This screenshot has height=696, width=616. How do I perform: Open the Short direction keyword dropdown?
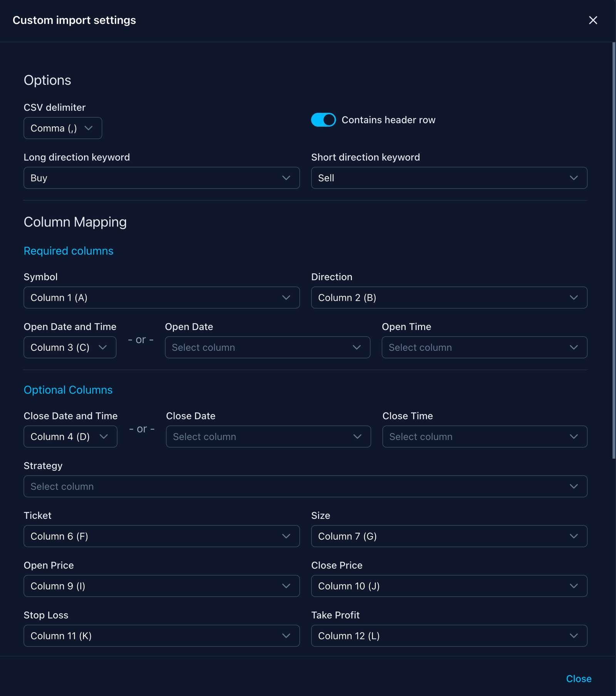(x=449, y=178)
